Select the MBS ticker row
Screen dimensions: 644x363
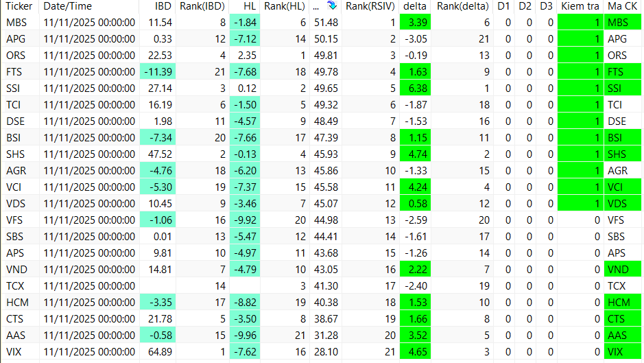[x=321, y=22]
